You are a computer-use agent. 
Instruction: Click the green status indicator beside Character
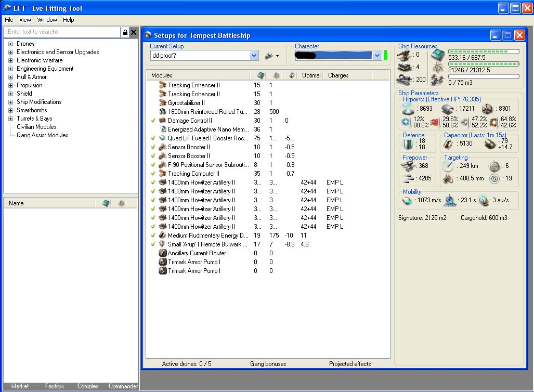click(x=385, y=56)
